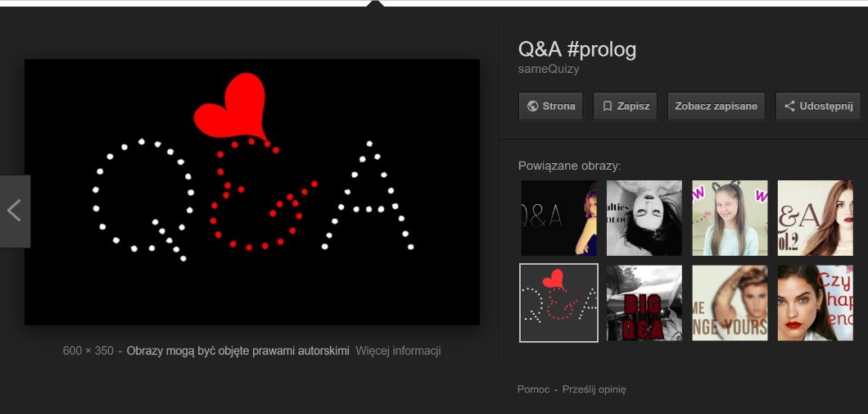The height and width of the screenshot is (414, 868).
Task: Select the blurred face CHANGE YOURS thumbnail
Action: (x=730, y=303)
